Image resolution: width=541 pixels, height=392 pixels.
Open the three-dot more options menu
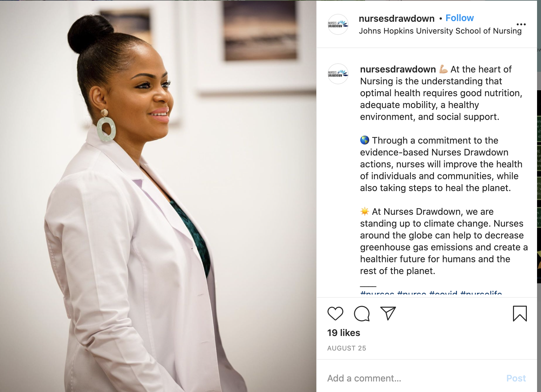click(x=521, y=24)
